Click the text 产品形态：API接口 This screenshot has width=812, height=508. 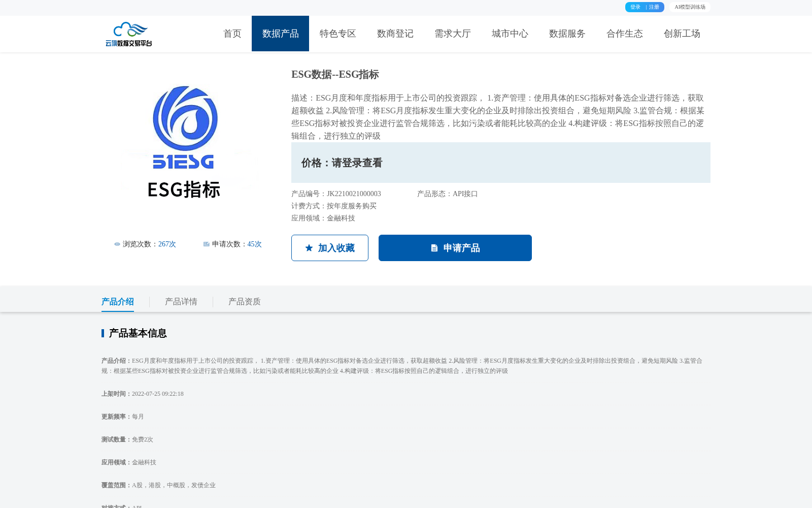(x=448, y=194)
